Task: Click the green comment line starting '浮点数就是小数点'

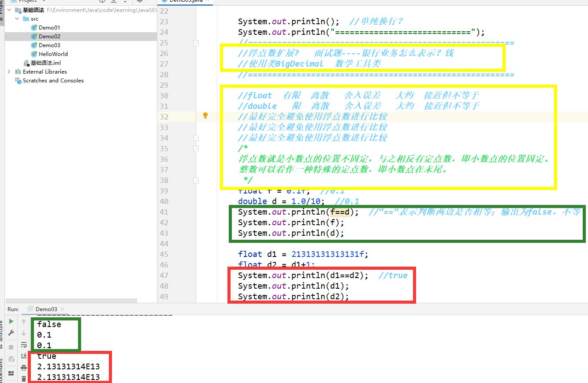Action: (394, 159)
